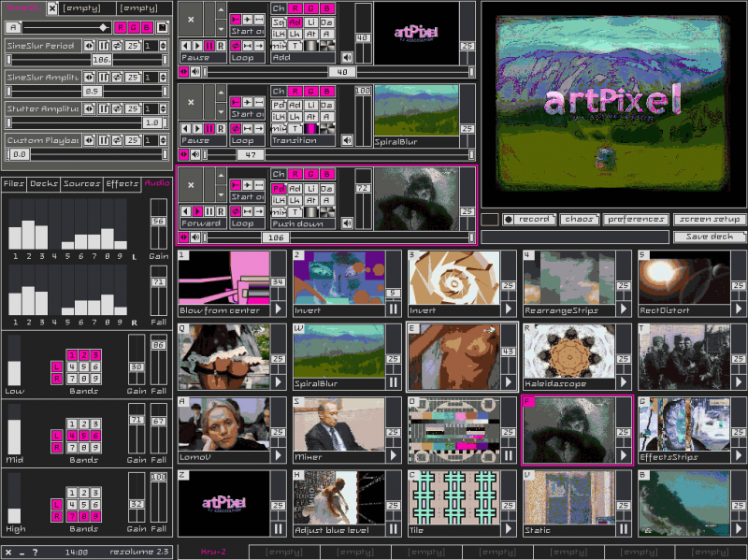Toggle R channel in Low bands
748x560 pixels.
(x=57, y=379)
